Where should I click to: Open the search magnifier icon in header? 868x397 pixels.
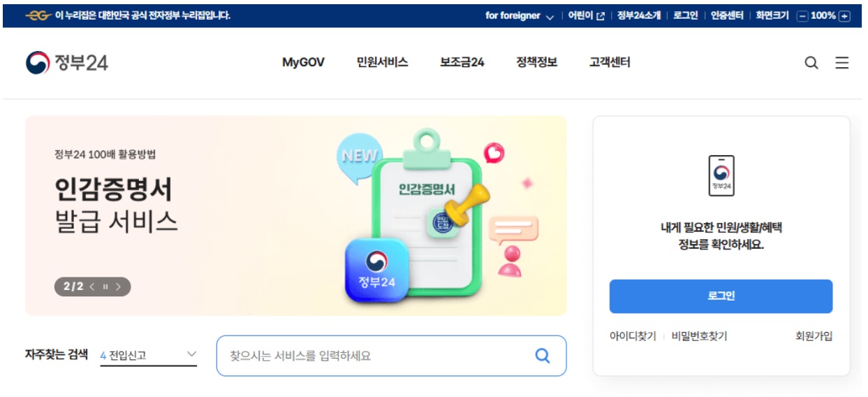point(811,63)
